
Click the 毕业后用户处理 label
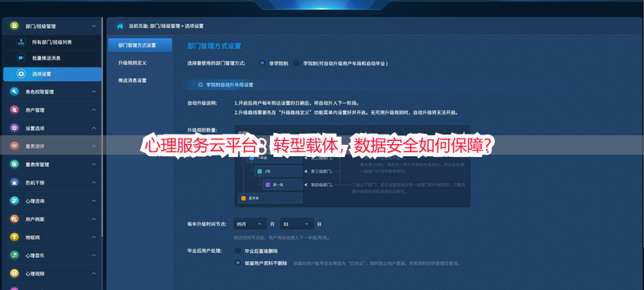coord(204,251)
